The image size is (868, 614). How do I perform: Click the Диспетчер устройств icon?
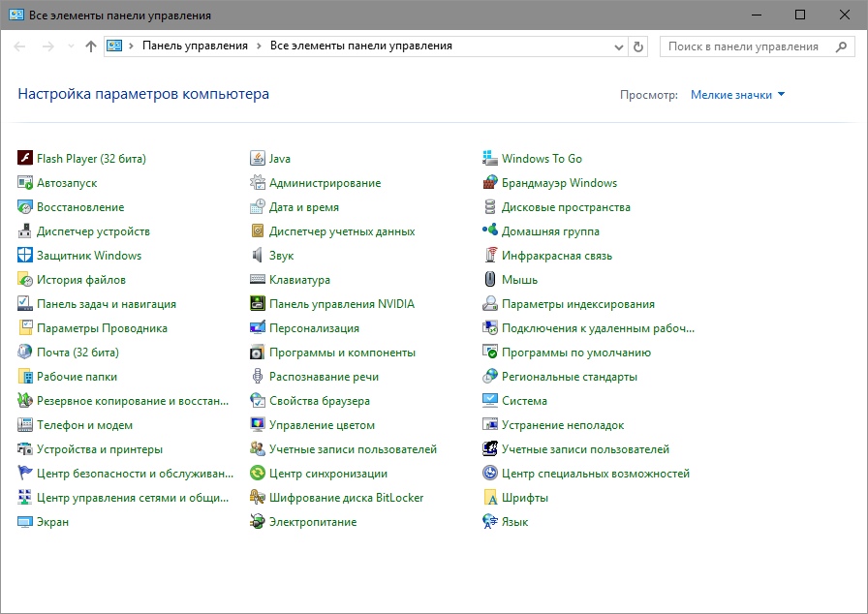click(x=25, y=231)
